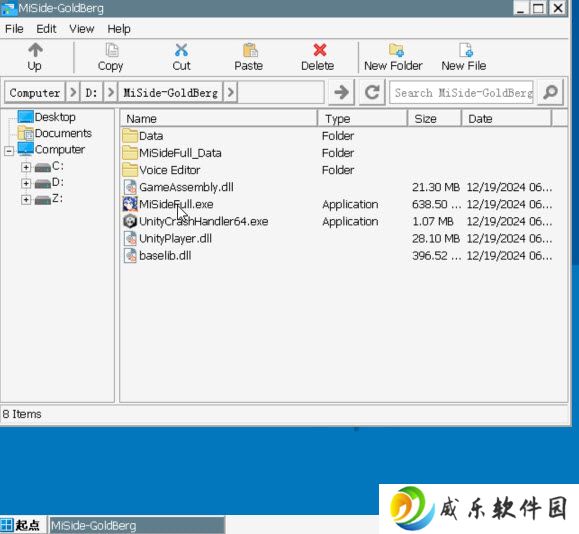
Task: Go up one folder level
Action: point(35,57)
